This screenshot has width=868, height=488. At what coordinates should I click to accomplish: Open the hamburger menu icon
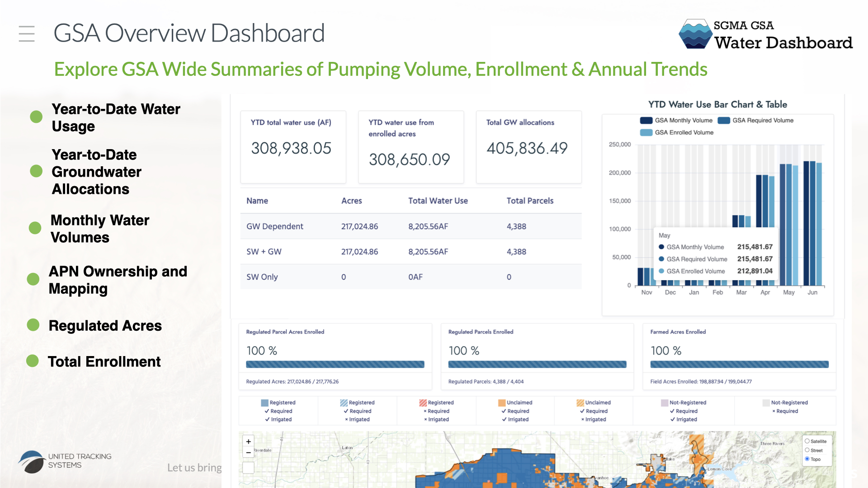[x=27, y=34]
